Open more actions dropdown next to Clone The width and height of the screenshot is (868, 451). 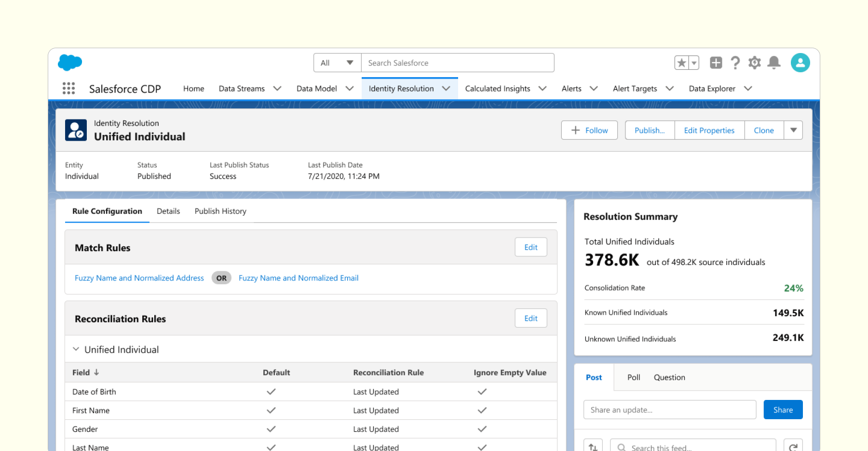pyautogui.click(x=793, y=130)
